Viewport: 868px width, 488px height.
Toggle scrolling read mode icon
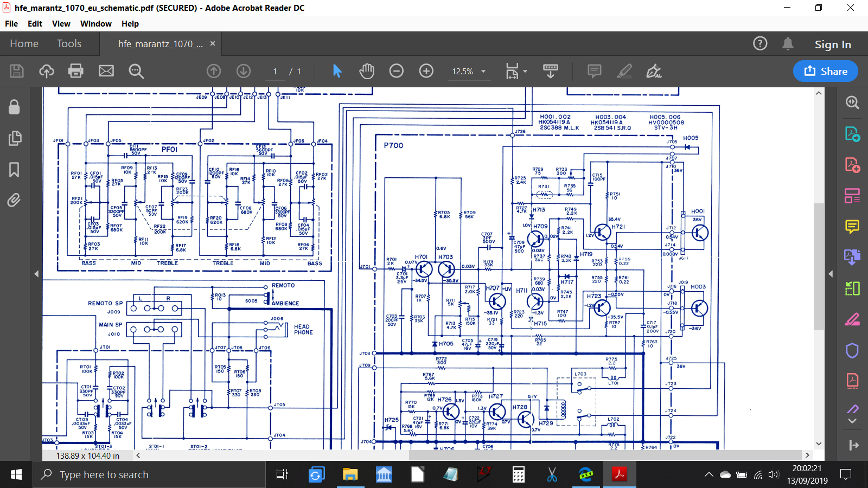point(551,71)
